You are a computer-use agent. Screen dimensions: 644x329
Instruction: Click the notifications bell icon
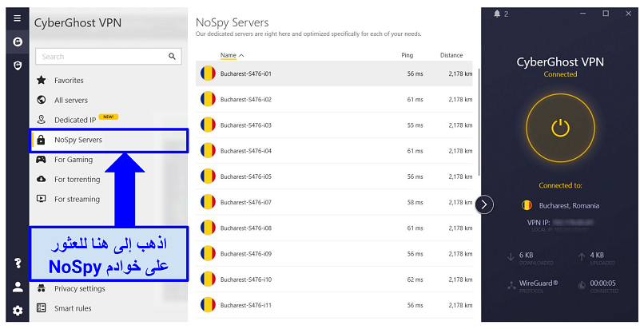point(497,14)
